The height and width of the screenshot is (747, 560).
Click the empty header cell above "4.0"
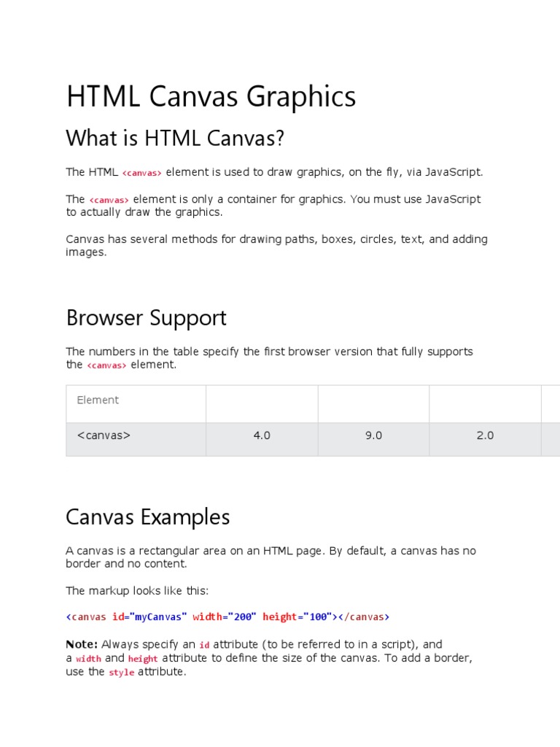click(x=262, y=403)
